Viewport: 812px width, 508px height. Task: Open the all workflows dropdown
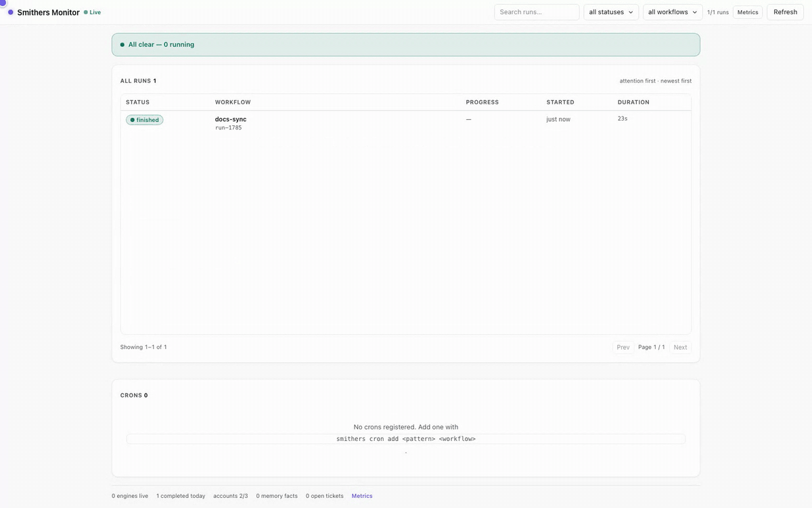tap(673, 12)
